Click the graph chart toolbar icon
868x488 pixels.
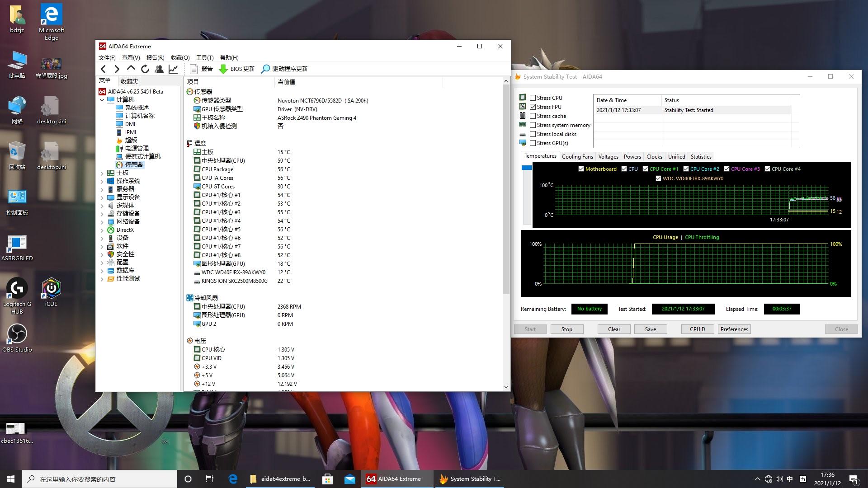click(x=173, y=69)
